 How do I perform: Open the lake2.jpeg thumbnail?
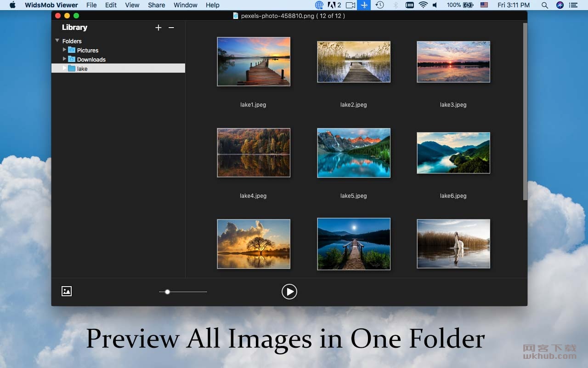click(x=354, y=62)
